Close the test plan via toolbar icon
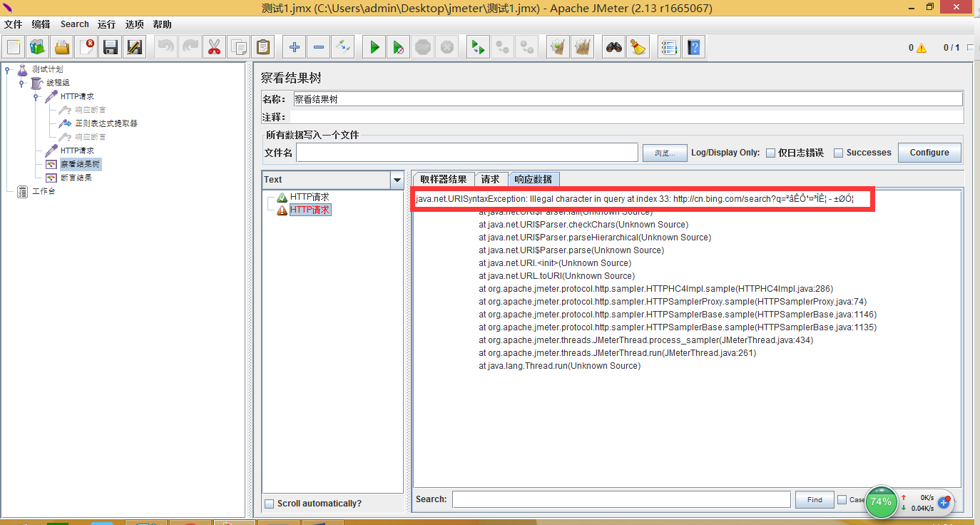The width and height of the screenshot is (980, 525). (x=86, y=48)
